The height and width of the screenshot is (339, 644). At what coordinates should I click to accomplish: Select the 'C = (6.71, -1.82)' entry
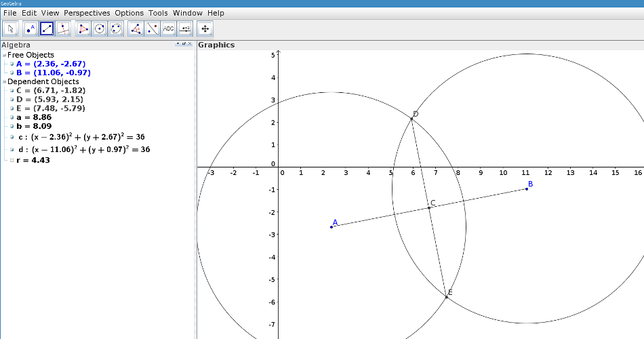[51, 90]
